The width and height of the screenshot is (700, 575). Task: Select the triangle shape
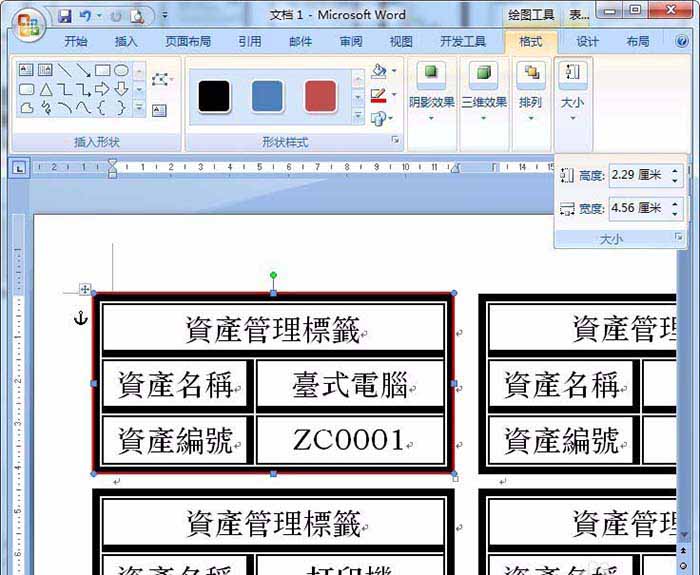click(x=46, y=89)
